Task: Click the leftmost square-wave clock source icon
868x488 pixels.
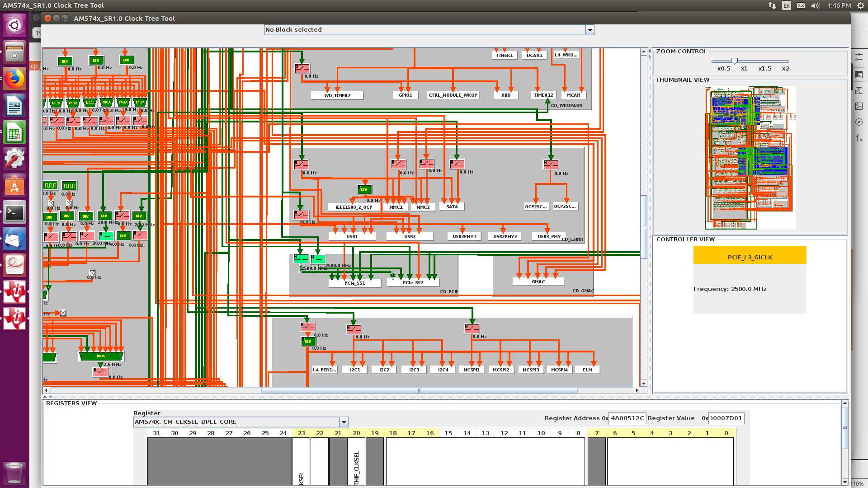Action: coord(50,185)
